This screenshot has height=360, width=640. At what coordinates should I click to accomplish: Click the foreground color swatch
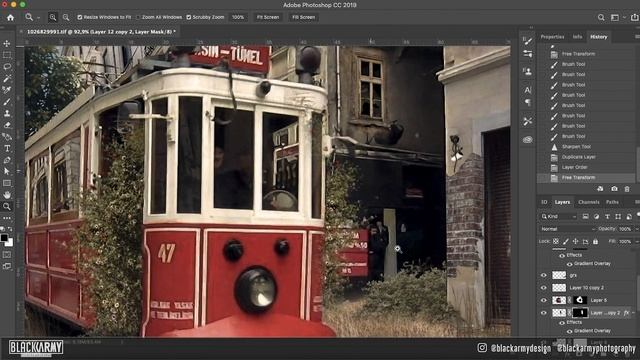(x=4, y=238)
